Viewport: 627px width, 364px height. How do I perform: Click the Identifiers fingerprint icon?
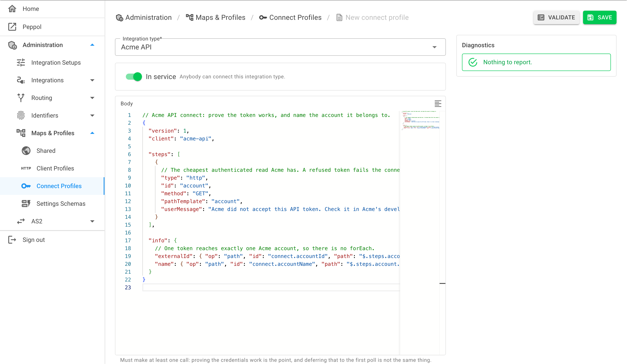click(x=21, y=115)
